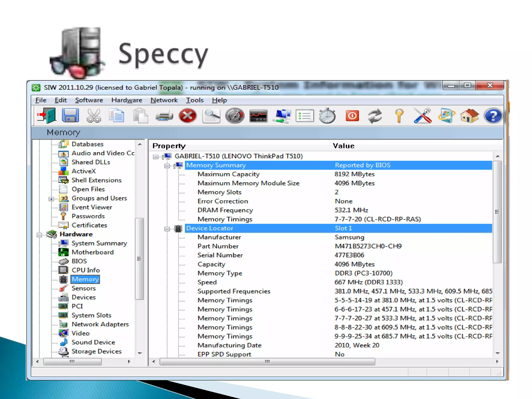Open the performance monitor graph icon
Viewport: 532px width, 399px height.
click(258, 116)
